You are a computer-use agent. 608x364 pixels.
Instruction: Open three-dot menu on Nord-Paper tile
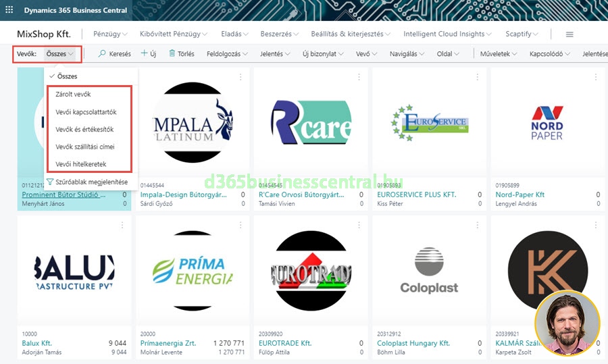click(594, 78)
